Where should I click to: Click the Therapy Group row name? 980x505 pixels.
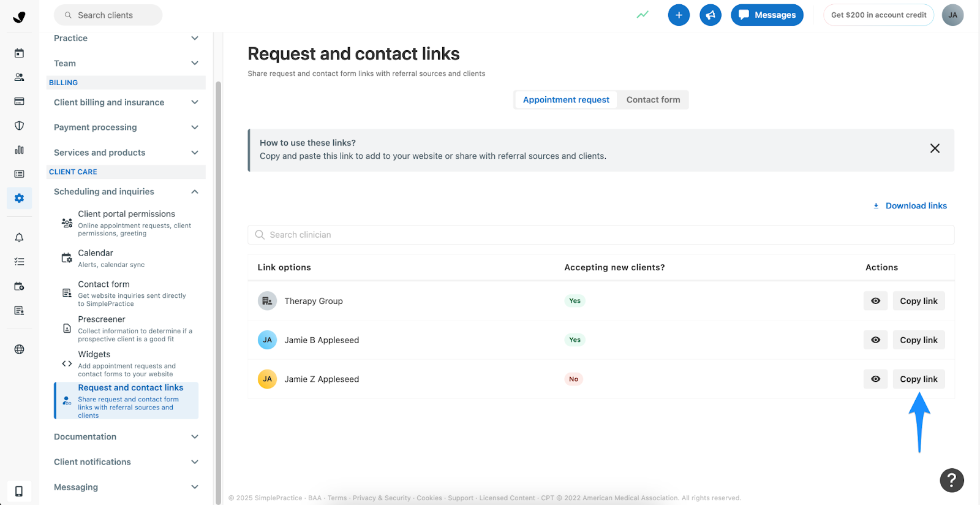(x=314, y=301)
